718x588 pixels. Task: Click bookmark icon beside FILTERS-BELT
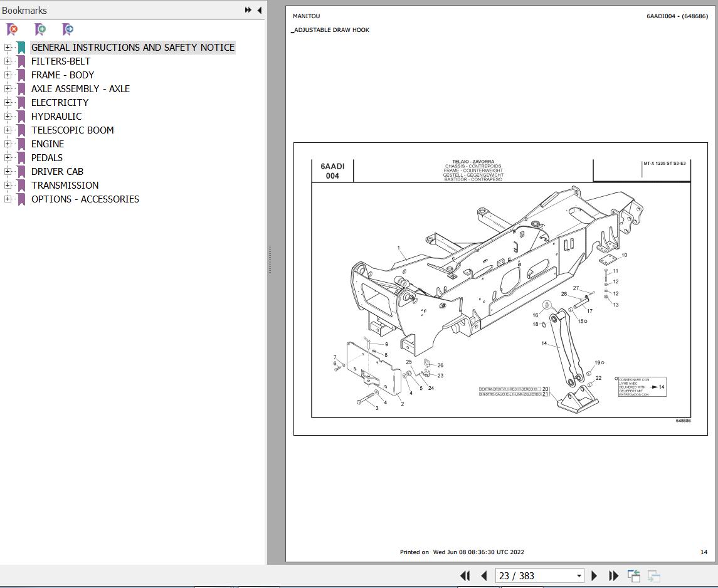tap(21, 61)
